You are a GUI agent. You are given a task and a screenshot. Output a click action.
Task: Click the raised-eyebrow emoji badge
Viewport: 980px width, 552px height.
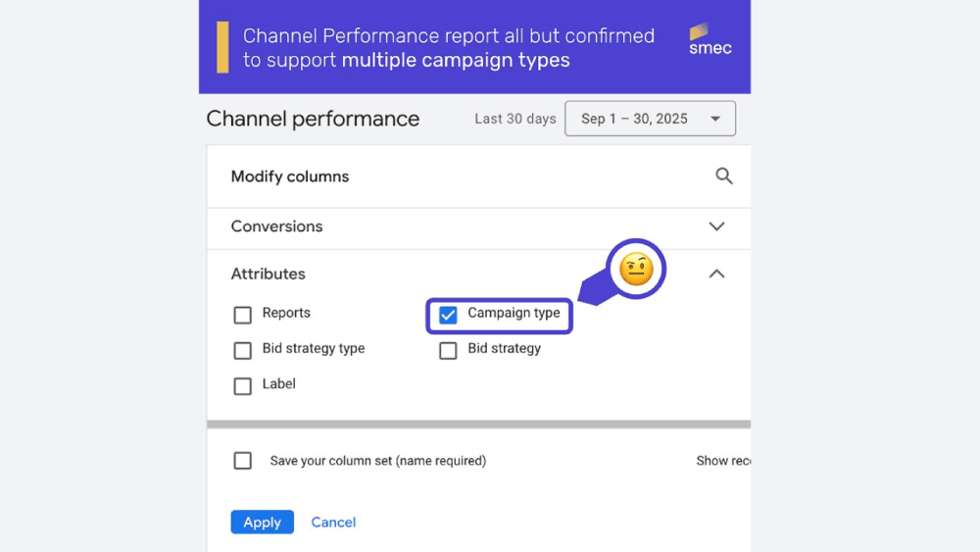(x=636, y=268)
